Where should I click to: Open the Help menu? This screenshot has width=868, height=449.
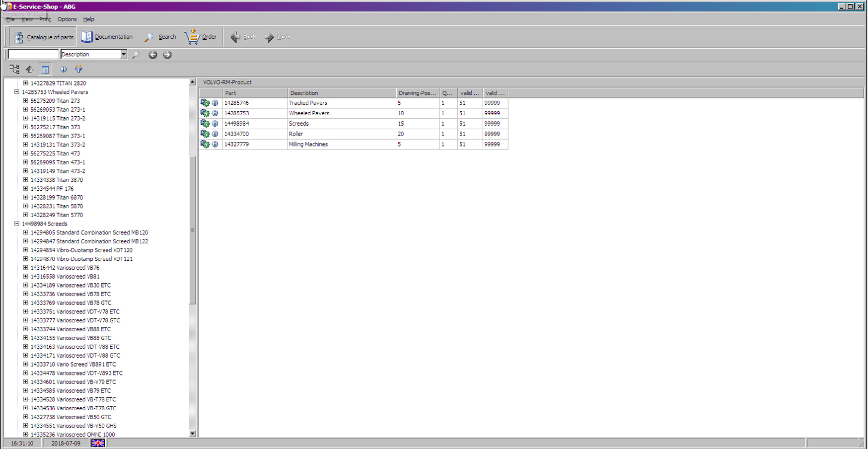click(x=88, y=19)
